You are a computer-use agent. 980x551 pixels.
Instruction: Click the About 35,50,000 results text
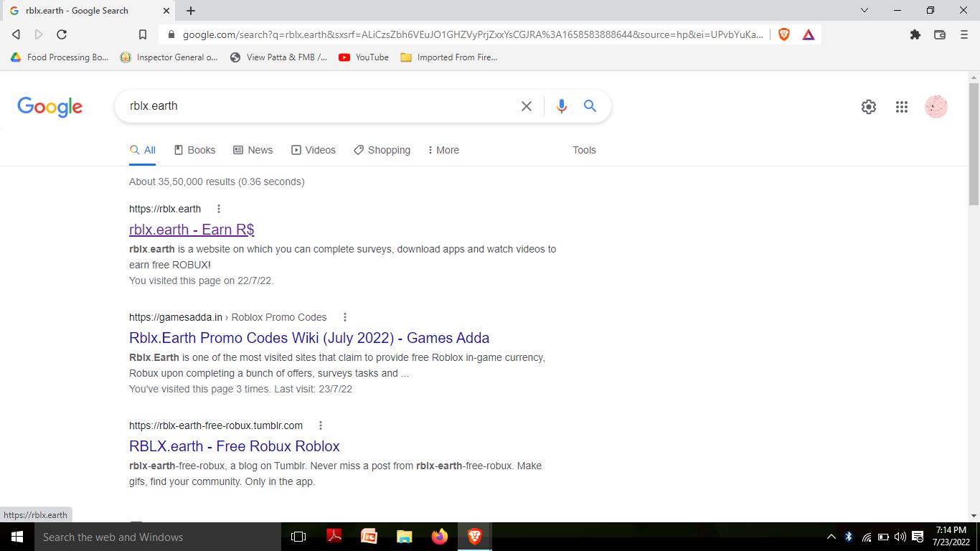pos(217,182)
